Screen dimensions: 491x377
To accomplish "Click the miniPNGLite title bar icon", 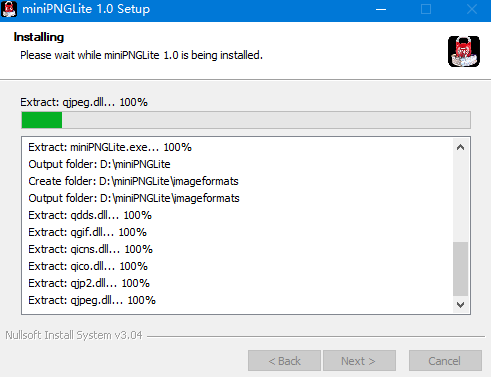I will tap(9, 9).
